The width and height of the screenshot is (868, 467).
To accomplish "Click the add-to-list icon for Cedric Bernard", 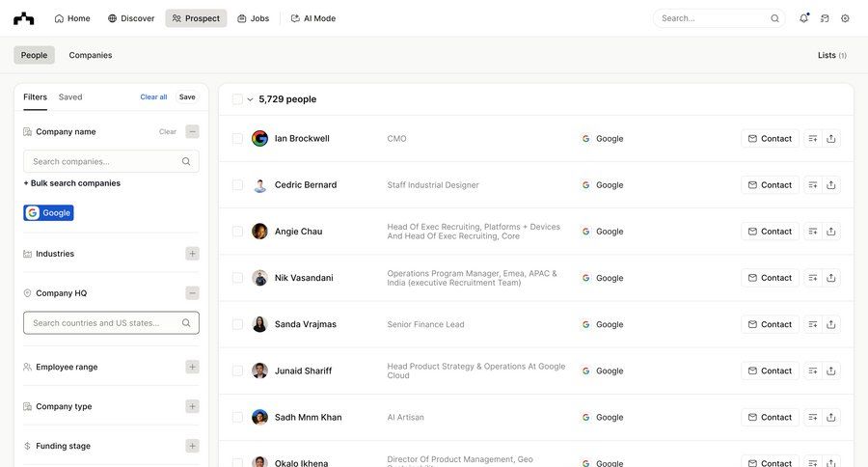I will click(813, 185).
